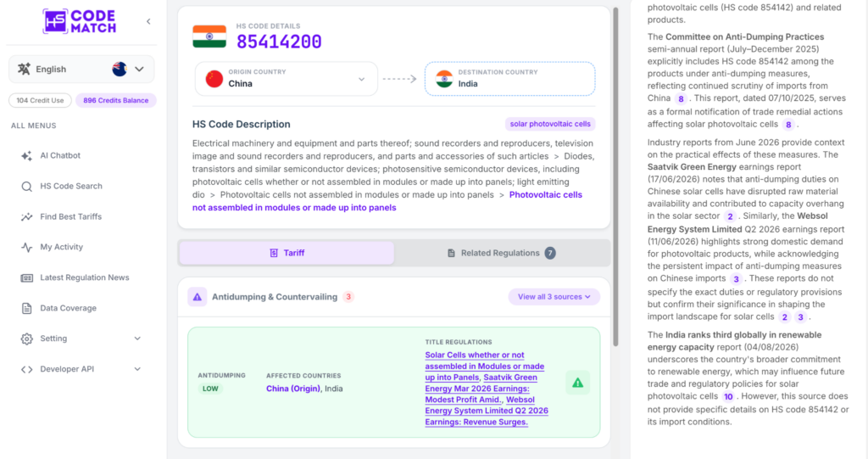Click the India flag beside HS code
The width and height of the screenshot is (868, 459).
pyautogui.click(x=209, y=36)
